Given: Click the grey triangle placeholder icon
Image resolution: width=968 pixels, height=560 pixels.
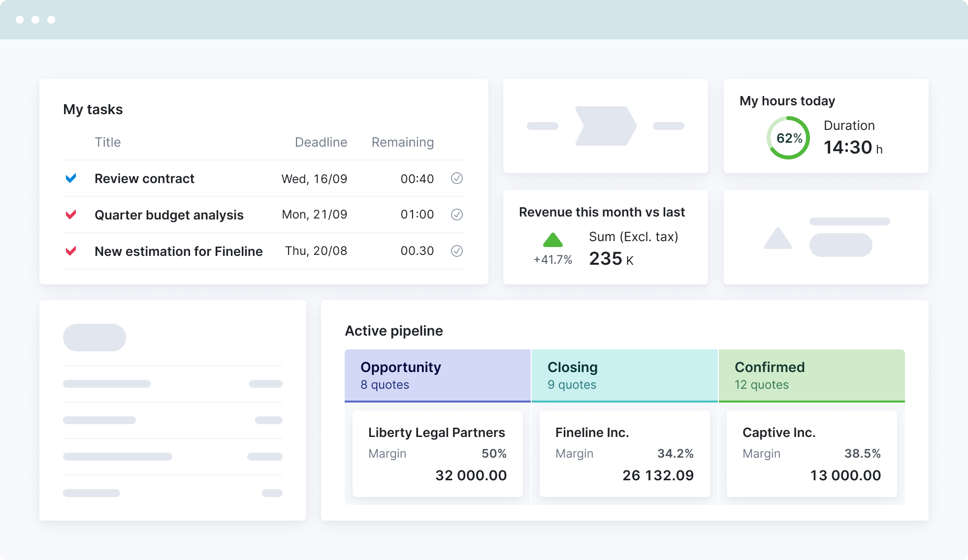Looking at the screenshot, I should (777, 239).
